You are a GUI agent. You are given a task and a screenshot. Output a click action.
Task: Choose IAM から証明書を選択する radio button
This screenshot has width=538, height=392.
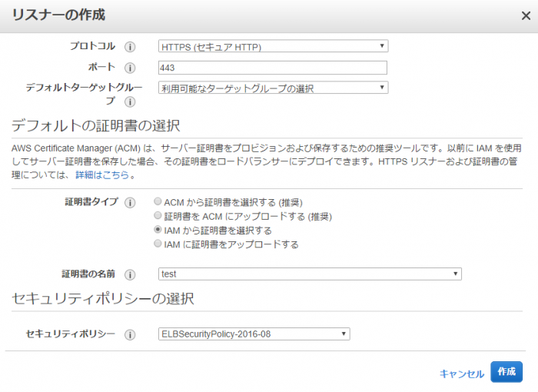pos(158,229)
